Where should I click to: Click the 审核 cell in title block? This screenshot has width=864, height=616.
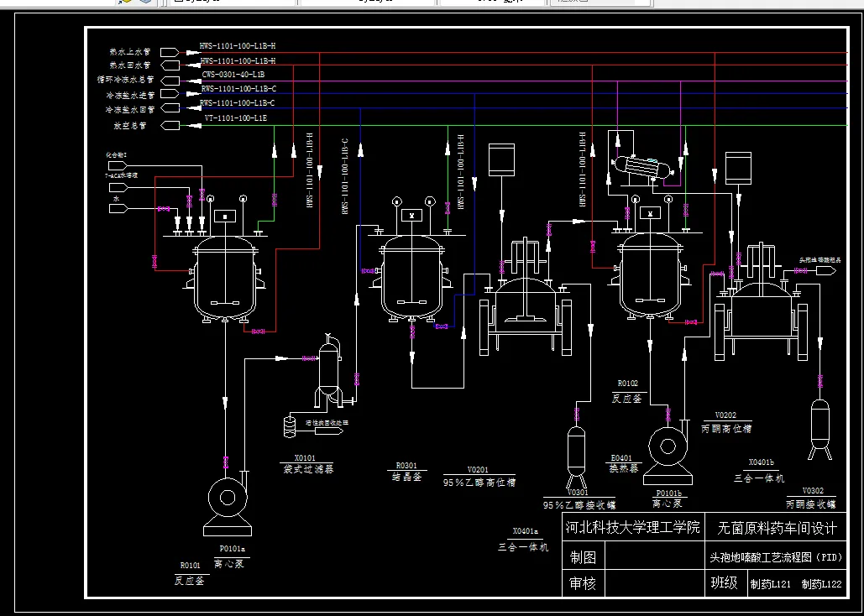[583, 583]
